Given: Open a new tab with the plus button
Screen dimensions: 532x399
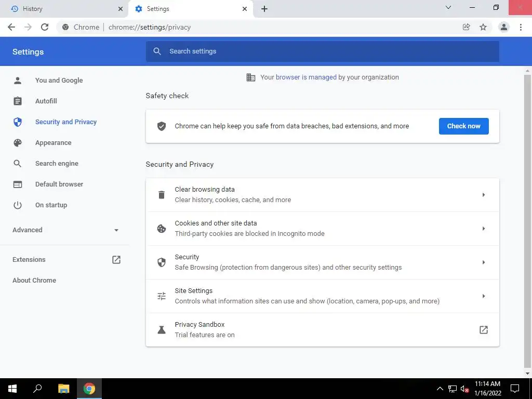Looking at the screenshot, I should [x=264, y=9].
